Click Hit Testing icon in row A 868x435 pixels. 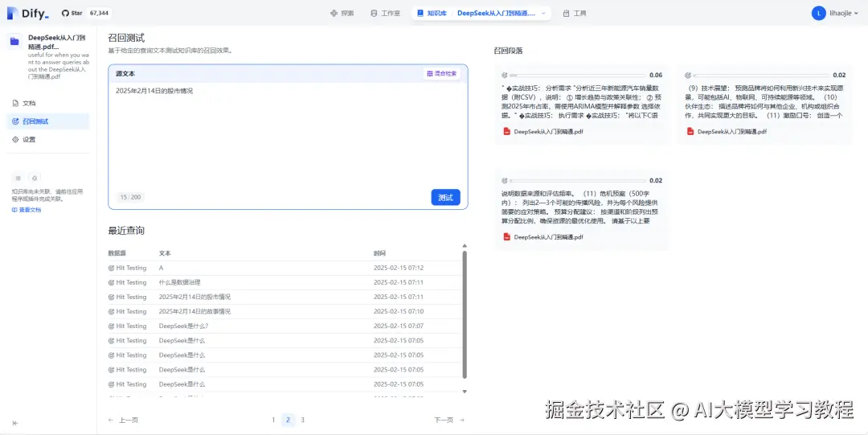point(111,269)
